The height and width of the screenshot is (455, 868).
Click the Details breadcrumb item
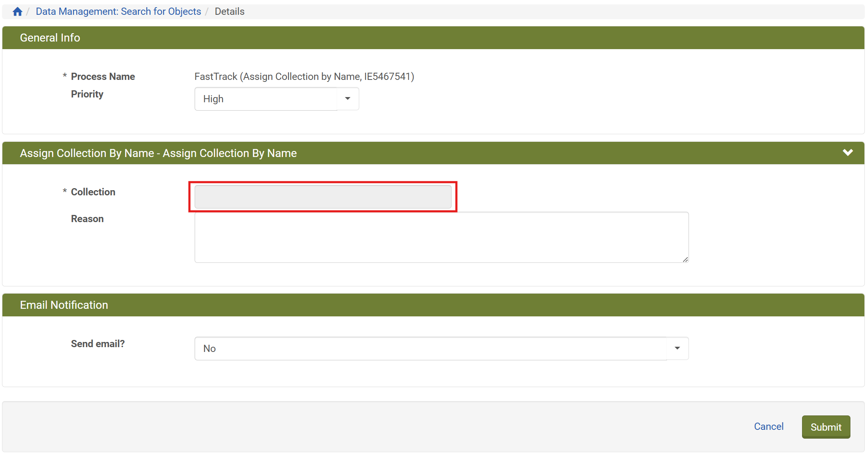pyautogui.click(x=229, y=12)
